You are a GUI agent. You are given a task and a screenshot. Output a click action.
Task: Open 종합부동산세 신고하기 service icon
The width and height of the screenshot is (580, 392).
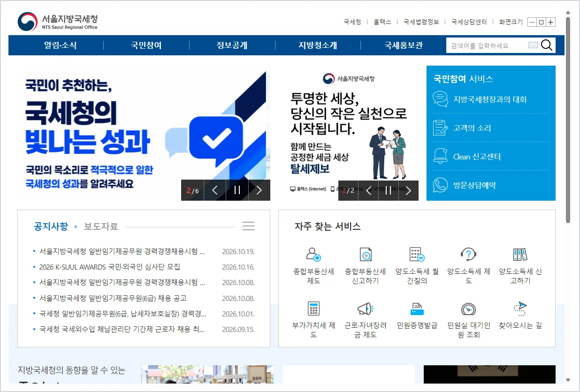(x=365, y=255)
